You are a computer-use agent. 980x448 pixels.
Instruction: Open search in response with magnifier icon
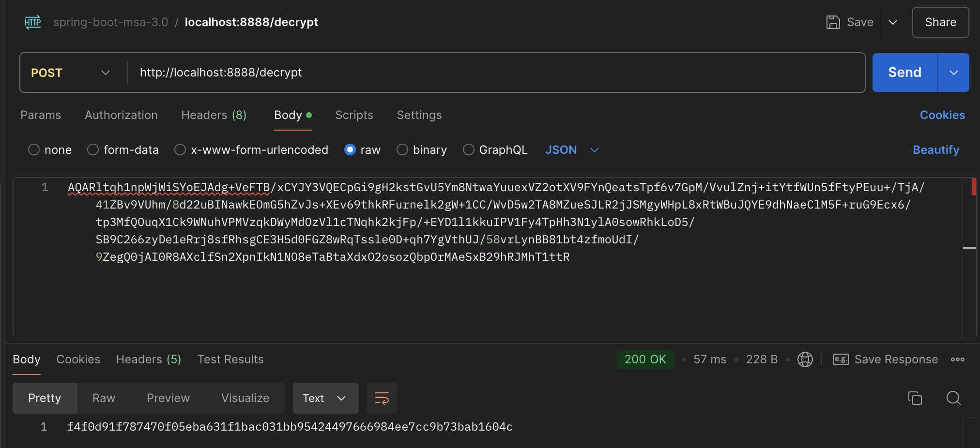(x=953, y=398)
